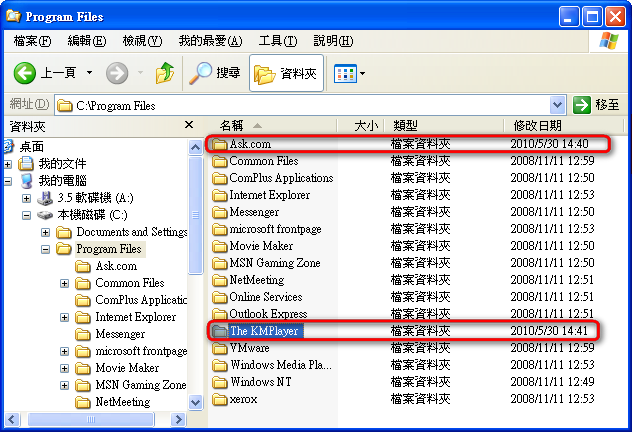The width and height of the screenshot is (632, 432).
Task: Collapse Local Disk (C:) tree node
Action: pyautogui.click(x=27, y=215)
